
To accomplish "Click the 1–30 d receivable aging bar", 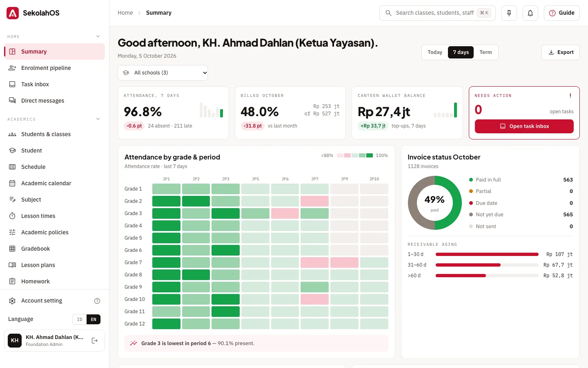I will [x=487, y=254].
